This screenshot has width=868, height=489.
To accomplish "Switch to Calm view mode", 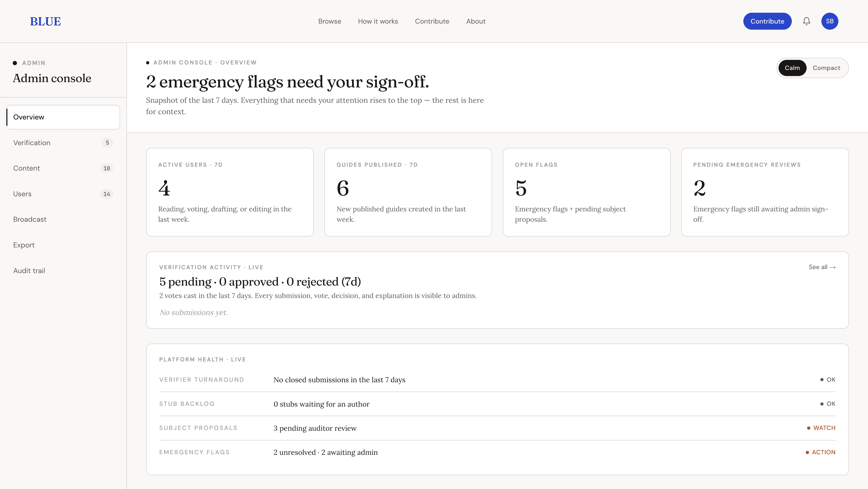I will coord(792,68).
